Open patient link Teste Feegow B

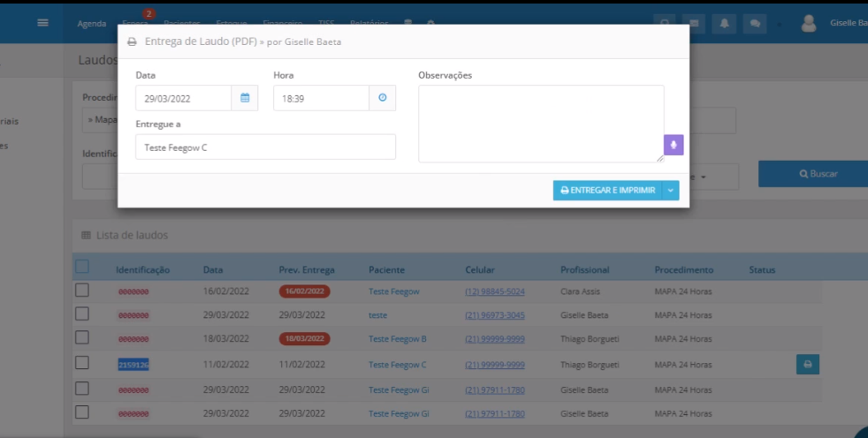(x=398, y=339)
